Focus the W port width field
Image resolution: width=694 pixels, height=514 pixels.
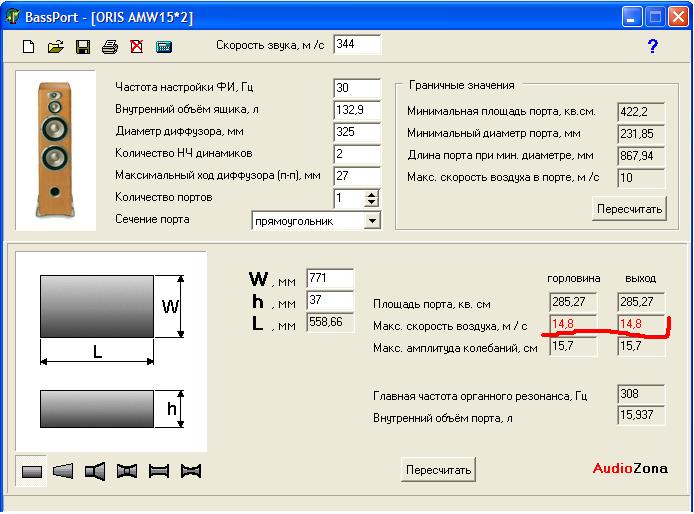[330, 278]
